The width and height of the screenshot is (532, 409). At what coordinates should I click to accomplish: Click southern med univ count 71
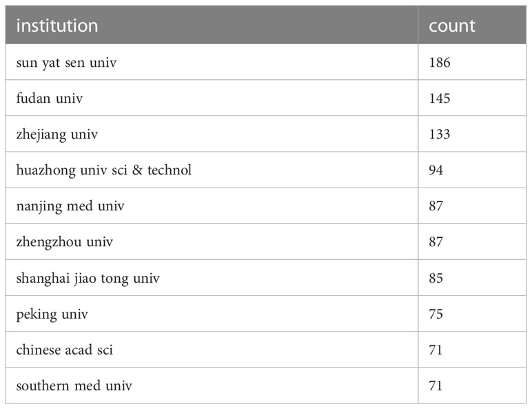click(436, 386)
